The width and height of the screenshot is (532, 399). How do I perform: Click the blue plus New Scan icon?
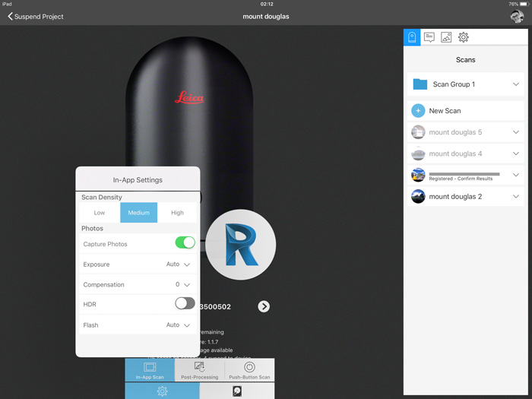point(418,111)
